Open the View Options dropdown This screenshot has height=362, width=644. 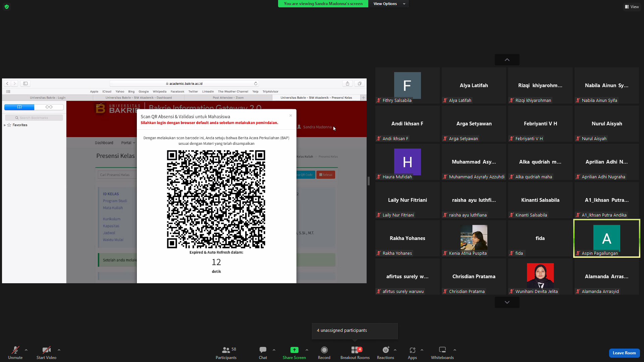389,4
